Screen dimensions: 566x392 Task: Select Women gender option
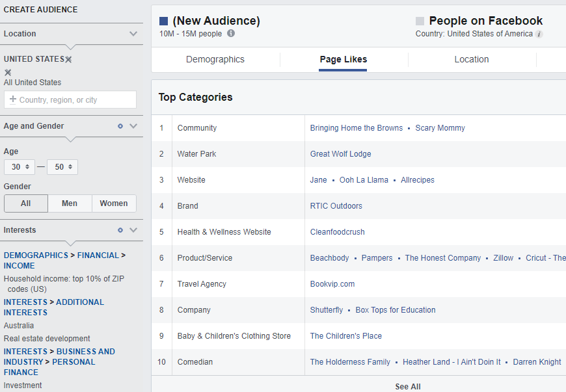point(114,203)
